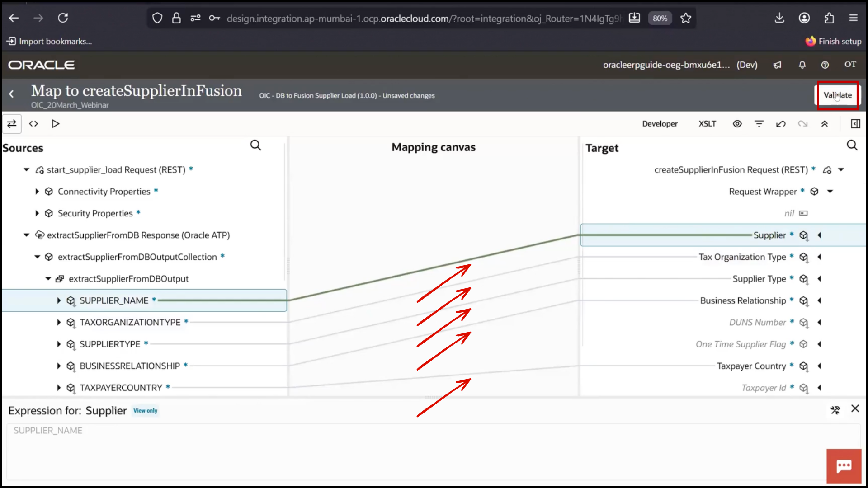Close the expression builder panel
868x488 pixels.
(855, 408)
